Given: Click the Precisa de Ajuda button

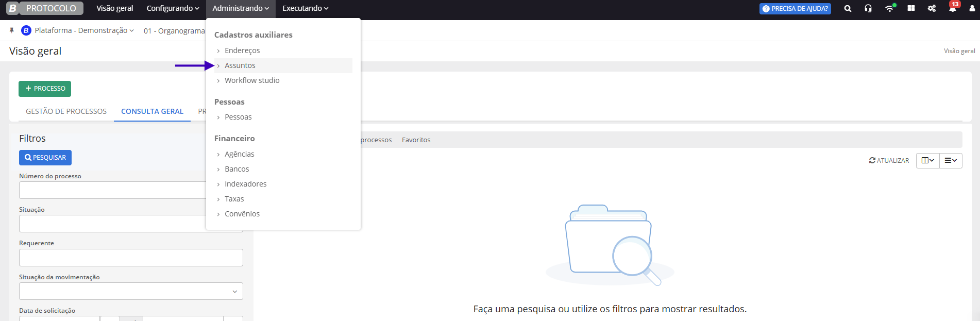Looking at the screenshot, I should 795,9.
